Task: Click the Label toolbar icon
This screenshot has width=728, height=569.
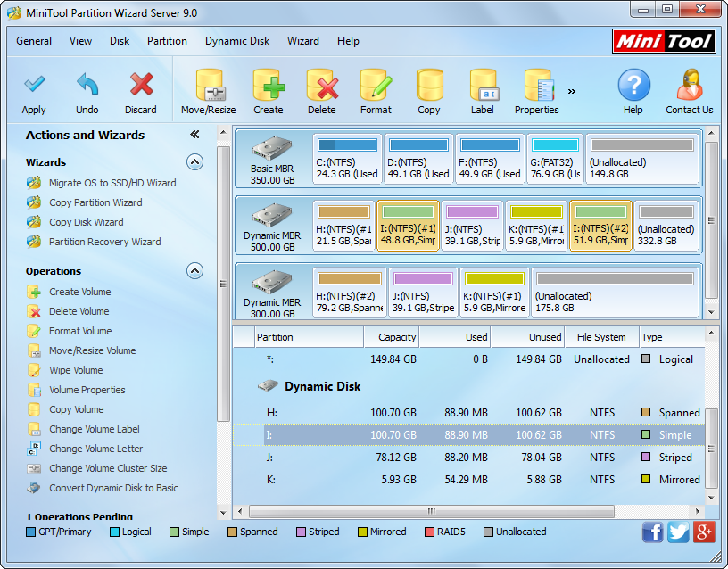Action: [484, 85]
